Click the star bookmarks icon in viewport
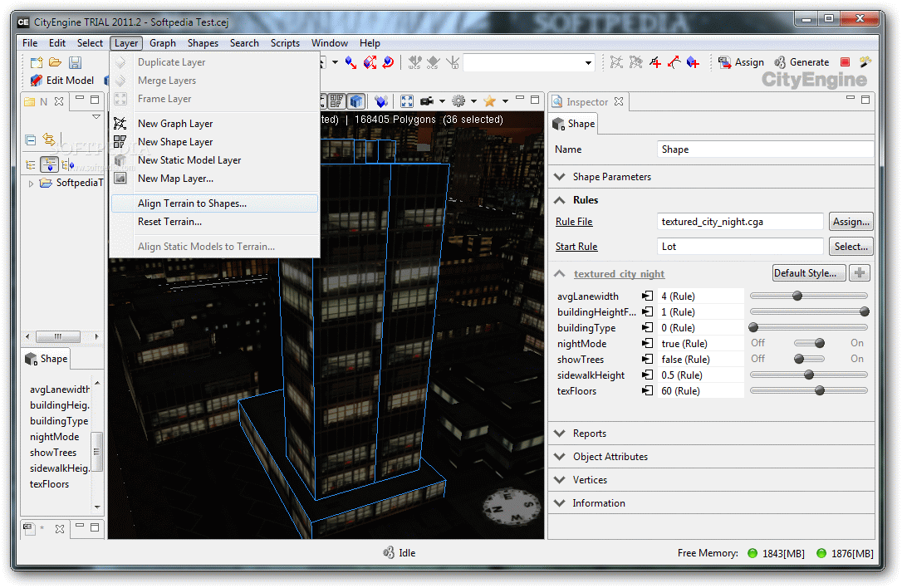 pyautogui.click(x=489, y=102)
